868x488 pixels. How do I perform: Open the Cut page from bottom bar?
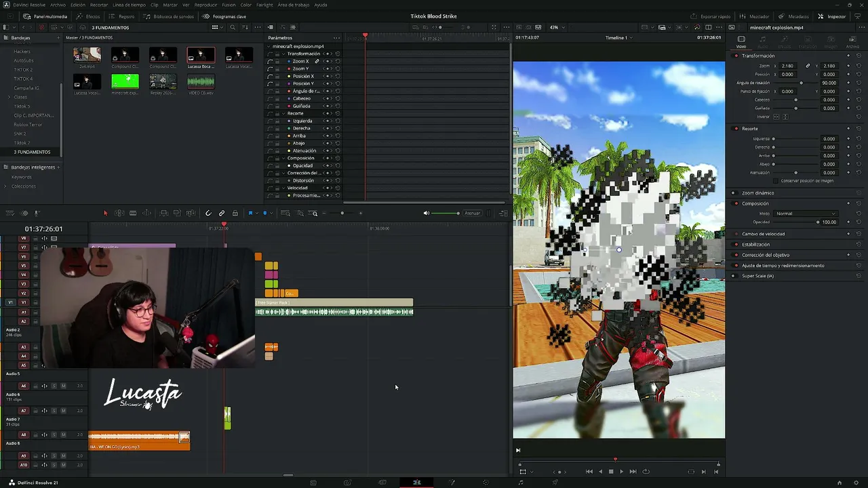pyautogui.click(x=347, y=483)
